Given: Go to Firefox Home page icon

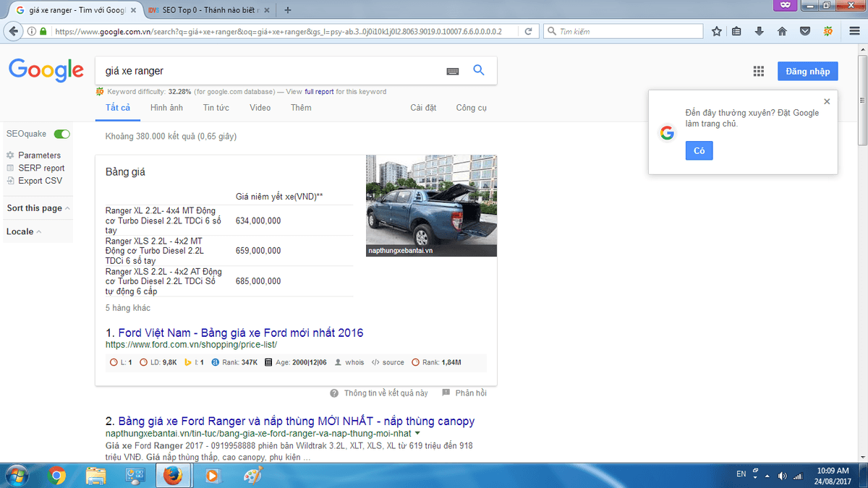Looking at the screenshot, I should click(782, 32).
